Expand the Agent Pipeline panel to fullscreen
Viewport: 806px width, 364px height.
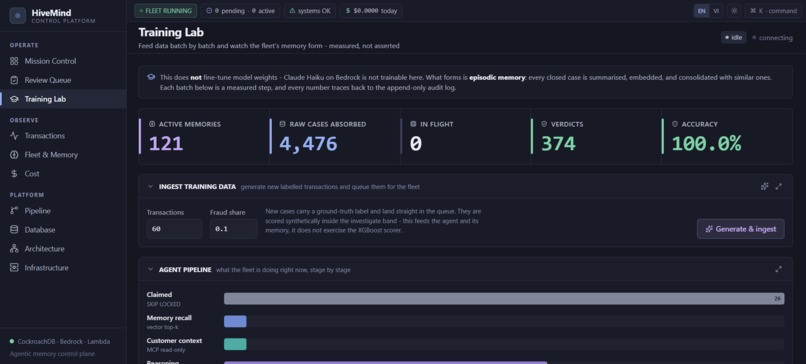(779, 269)
